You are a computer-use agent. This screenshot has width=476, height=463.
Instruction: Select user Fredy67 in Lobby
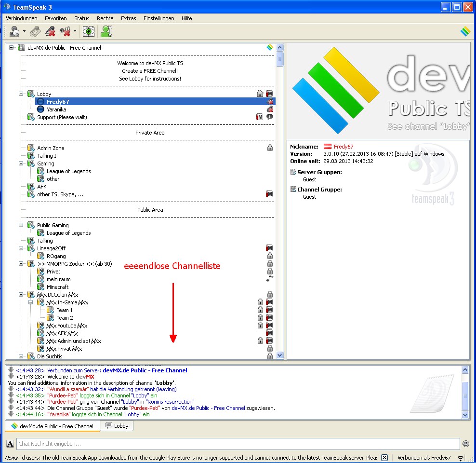coord(156,101)
